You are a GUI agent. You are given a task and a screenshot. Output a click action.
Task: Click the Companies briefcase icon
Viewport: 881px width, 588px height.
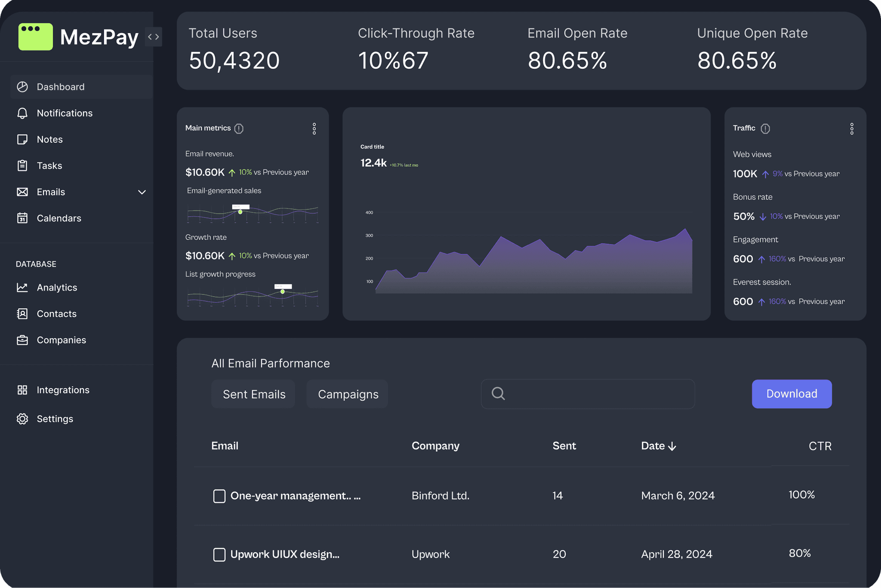[23, 340]
